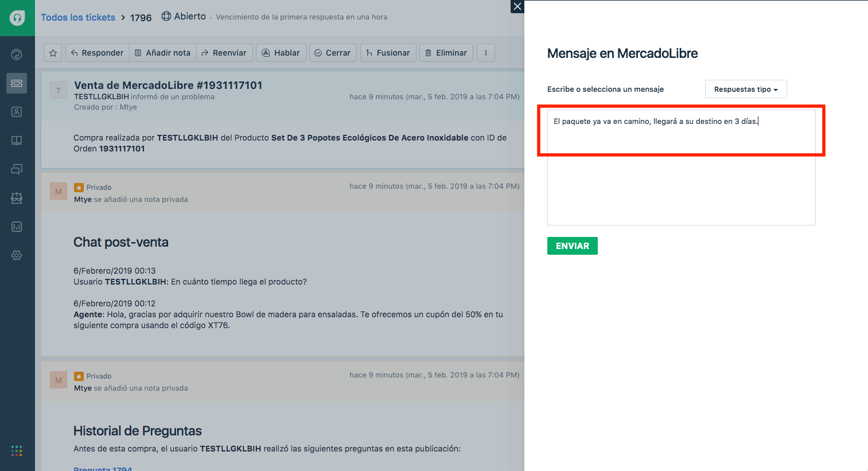This screenshot has height=471, width=868.
Task: Click the Historial de Preguntas heading
Action: pos(138,431)
